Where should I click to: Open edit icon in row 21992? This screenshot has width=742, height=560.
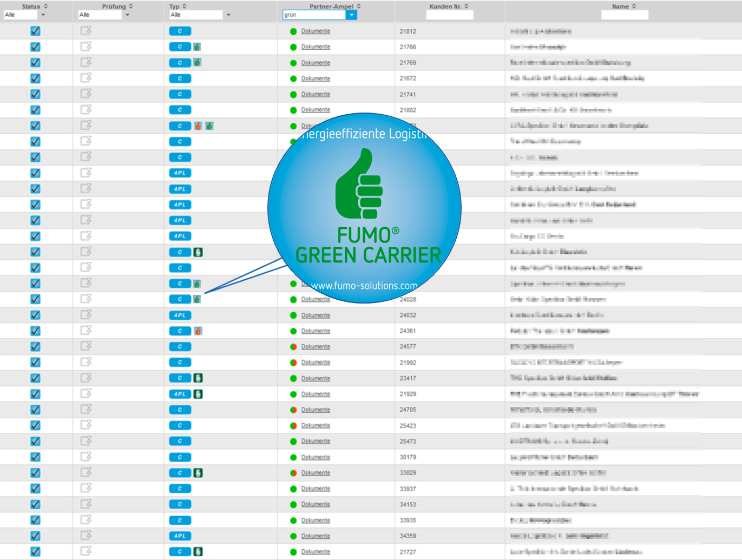click(86, 362)
